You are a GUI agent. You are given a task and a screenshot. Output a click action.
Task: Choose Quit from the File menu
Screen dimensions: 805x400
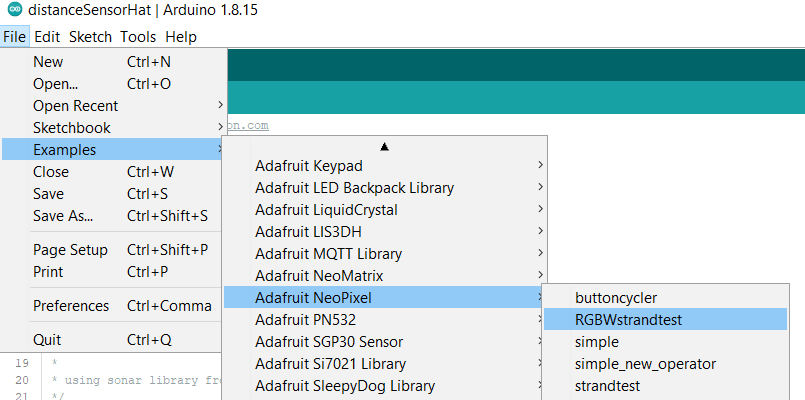pos(112,340)
